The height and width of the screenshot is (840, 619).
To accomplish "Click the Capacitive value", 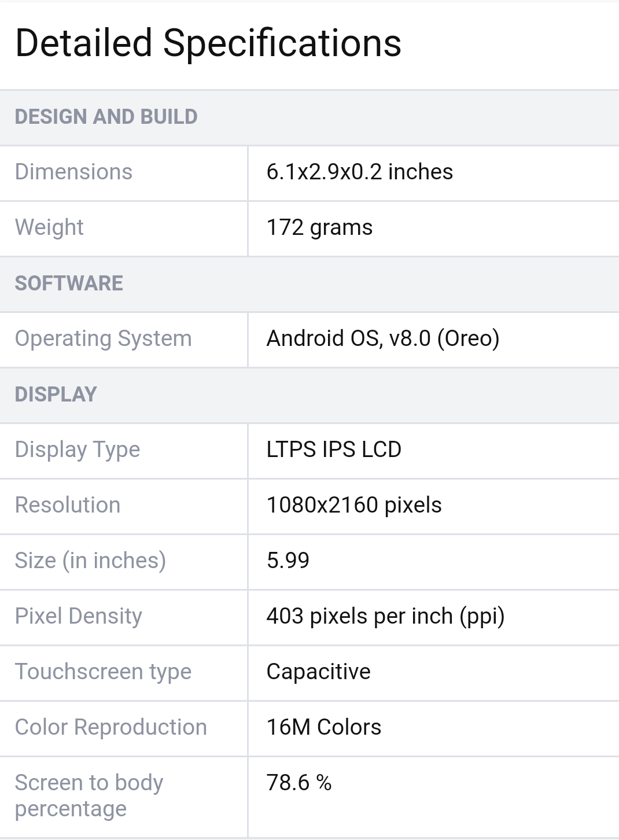I will [319, 672].
